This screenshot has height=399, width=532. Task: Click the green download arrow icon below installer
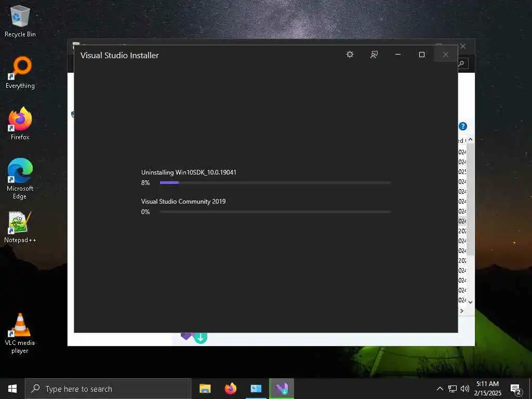[x=201, y=338]
